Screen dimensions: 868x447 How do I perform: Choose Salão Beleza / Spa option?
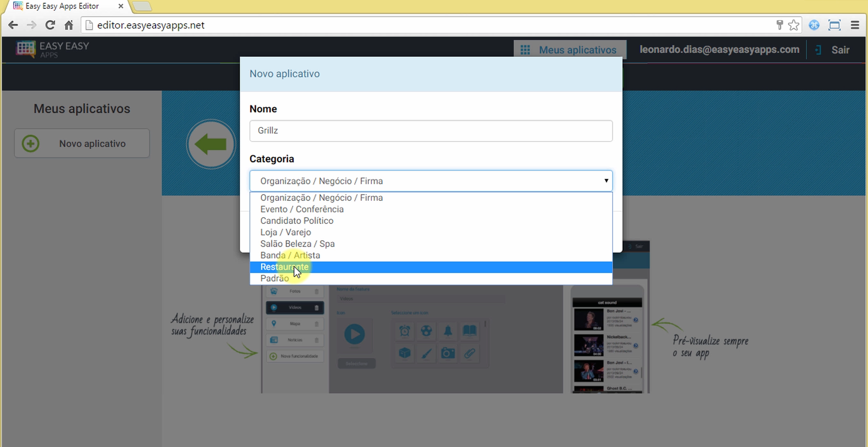coord(297,244)
